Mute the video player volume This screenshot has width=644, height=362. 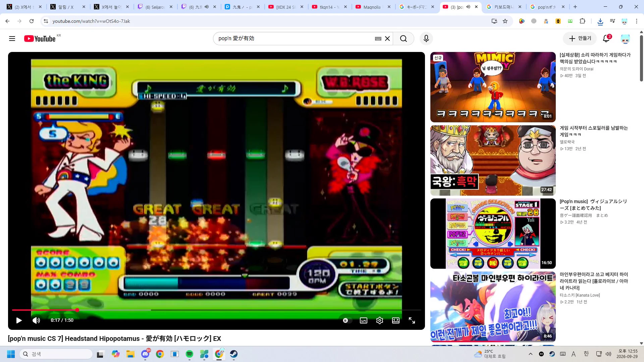point(36,320)
